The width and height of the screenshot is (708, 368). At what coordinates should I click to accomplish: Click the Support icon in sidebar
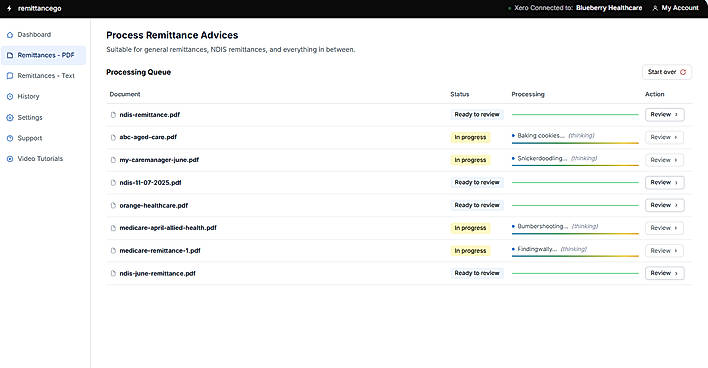[x=10, y=138]
